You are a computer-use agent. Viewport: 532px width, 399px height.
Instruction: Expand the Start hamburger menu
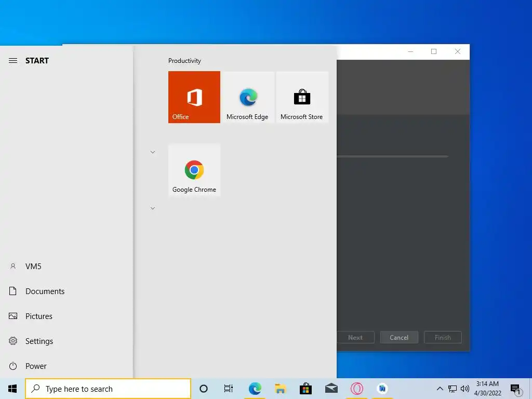point(13,61)
